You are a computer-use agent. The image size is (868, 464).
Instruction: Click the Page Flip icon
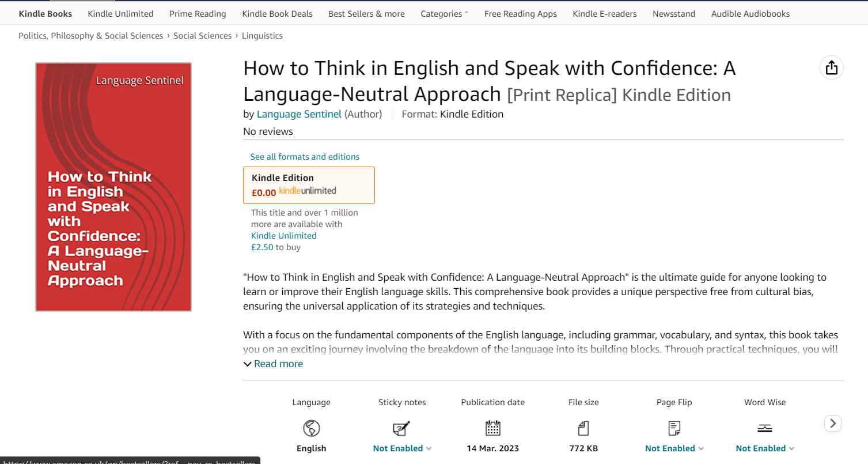point(674,428)
